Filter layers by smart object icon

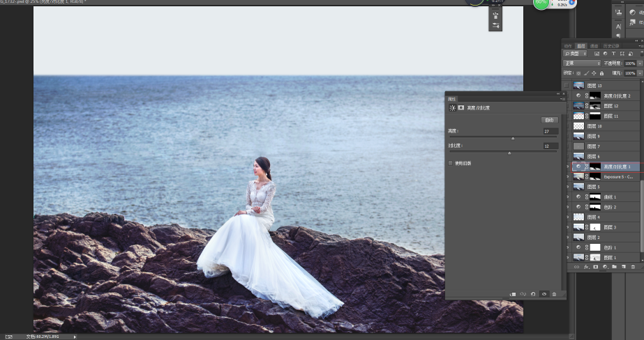(x=631, y=54)
